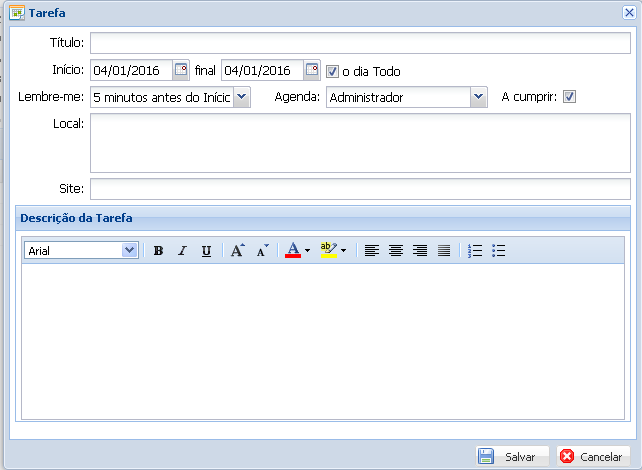Increase the font size
This screenshot has height=470, width=642.
click(x=237, y=251)
